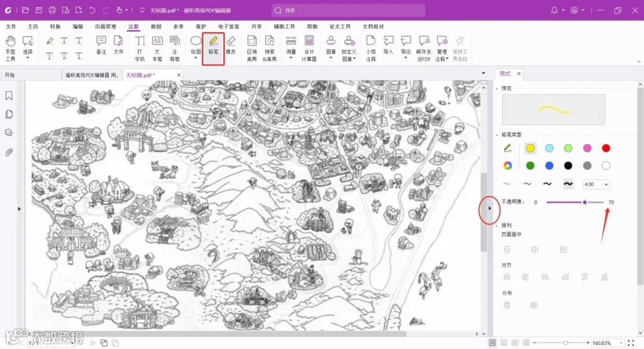Open the 160.83% zoom level dropdown
The width and height of the screenshot is (644, 349).
(621, 343)
